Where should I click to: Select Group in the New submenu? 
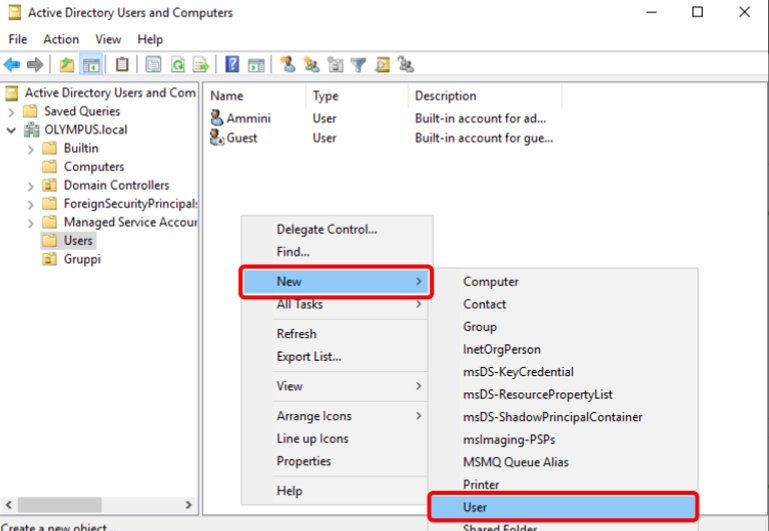point(479,327)
